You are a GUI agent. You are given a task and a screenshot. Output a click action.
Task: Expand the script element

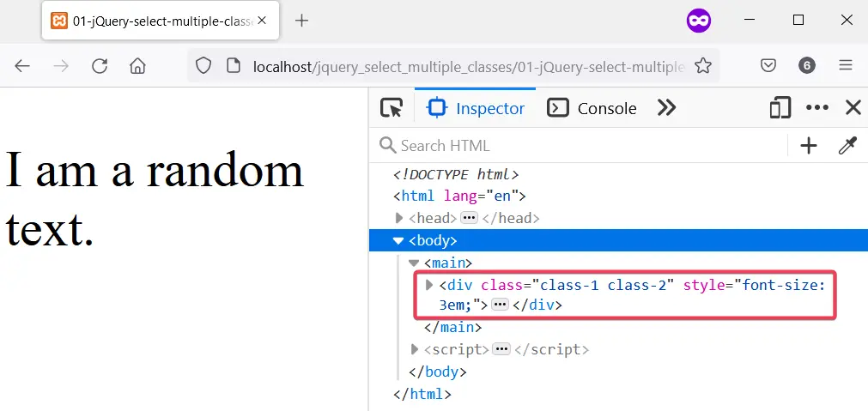(415, 349)
